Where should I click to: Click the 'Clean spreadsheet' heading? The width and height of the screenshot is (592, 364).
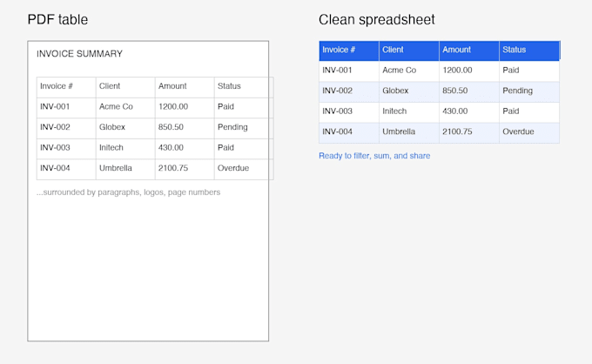tap(376, 19)
